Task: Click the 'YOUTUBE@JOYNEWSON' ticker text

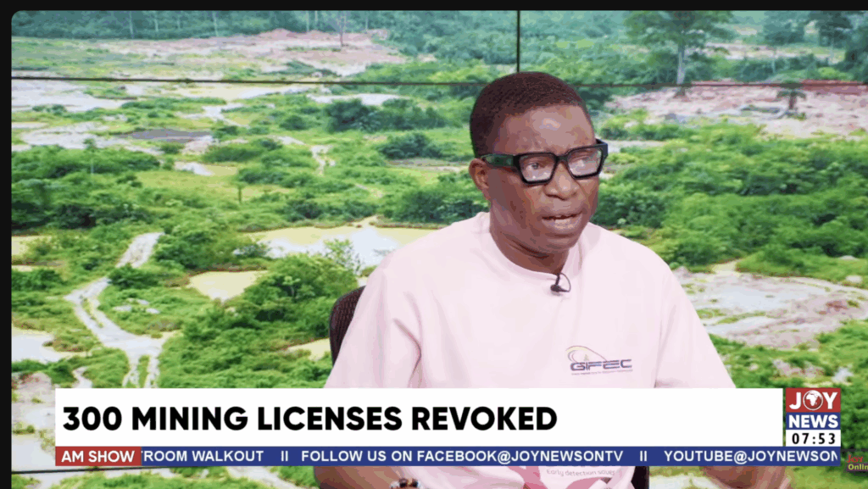Action: pyautogui.click(x=749, y=457)
